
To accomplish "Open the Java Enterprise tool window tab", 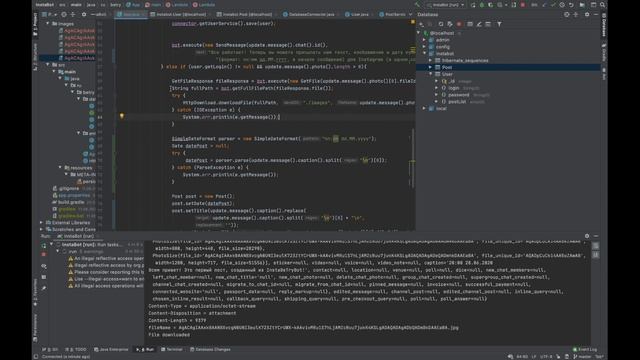I will (x=111, y=349).
